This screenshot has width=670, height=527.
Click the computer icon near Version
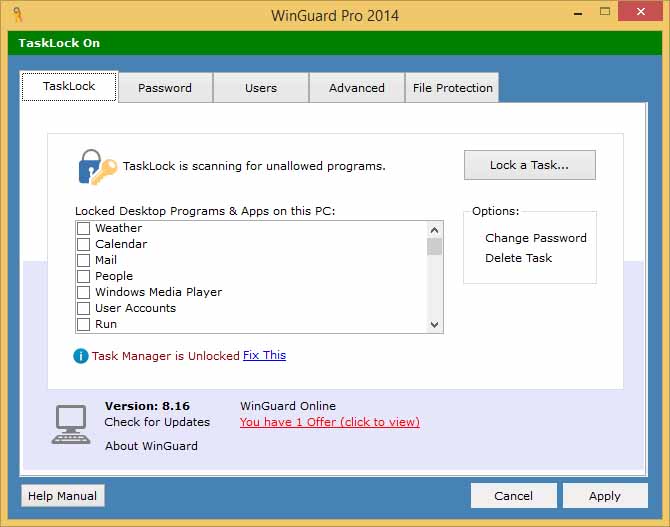tap(71, 424)
